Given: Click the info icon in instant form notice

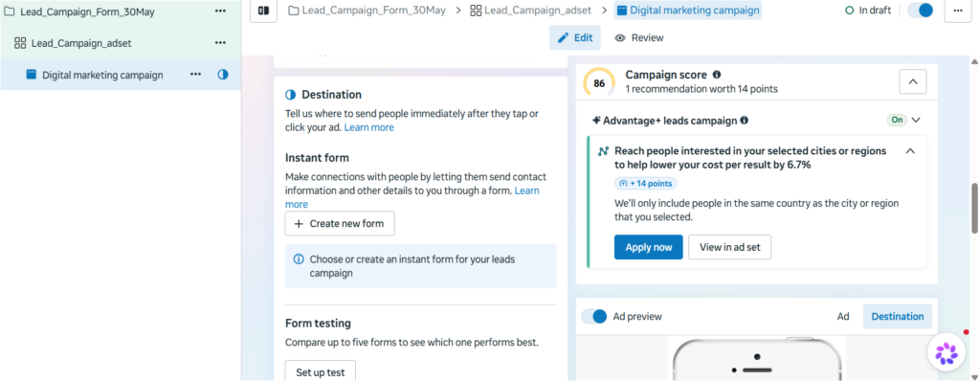Looking at the screenshot, I should click(x=299, y=259).
